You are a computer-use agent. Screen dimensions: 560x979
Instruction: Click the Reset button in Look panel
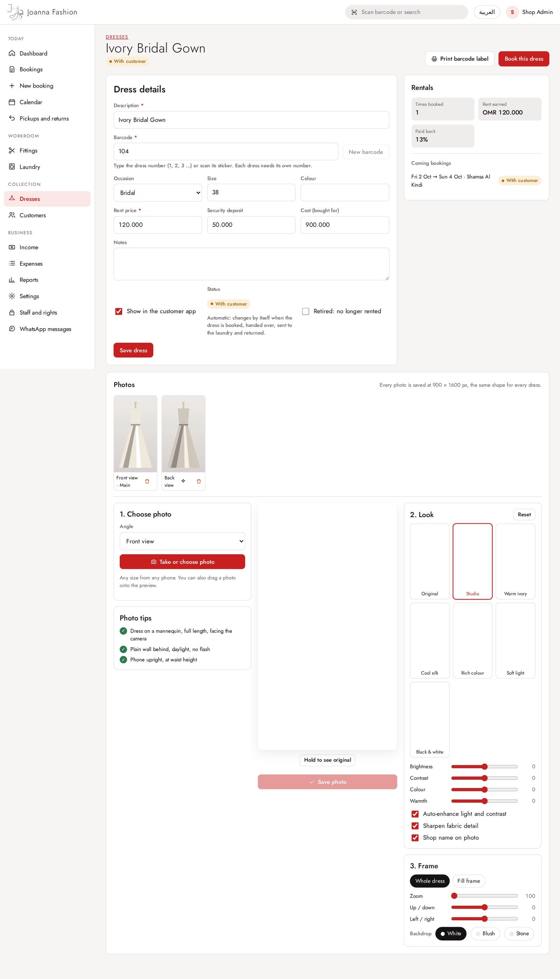[x=524, y=515]
